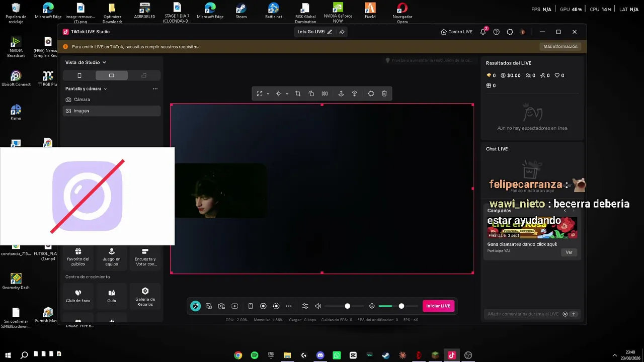Click the share arrow icon beside the title
The image size is (644, 362).
pos(342,32)
